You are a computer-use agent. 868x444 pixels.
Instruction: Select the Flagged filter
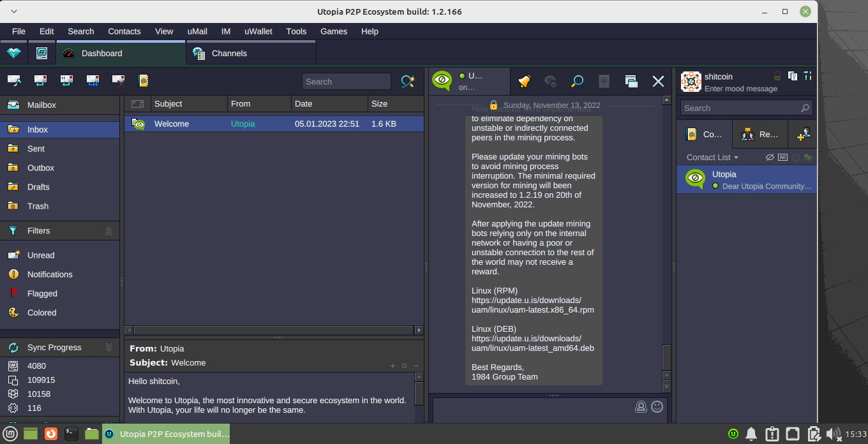(42, 293)
